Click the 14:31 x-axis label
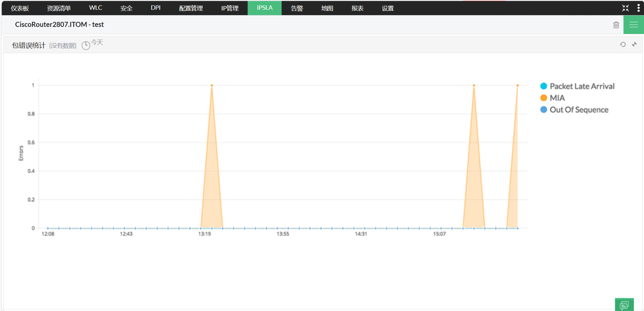Viewport: 644px width, 311px height. click(361, 234)
